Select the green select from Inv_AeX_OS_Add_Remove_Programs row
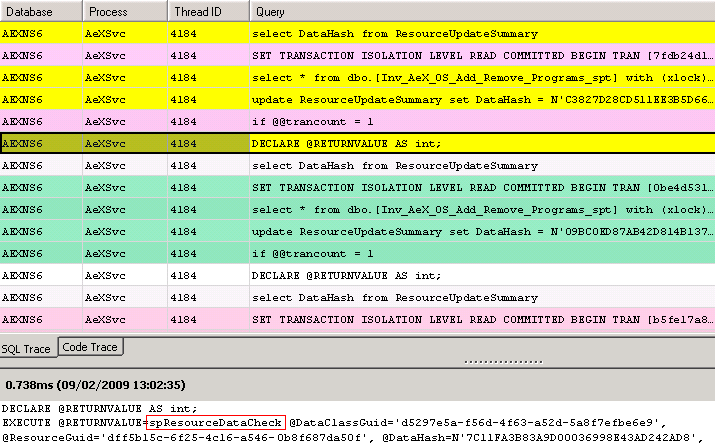 pyautogui.click(x=480, y=209)
